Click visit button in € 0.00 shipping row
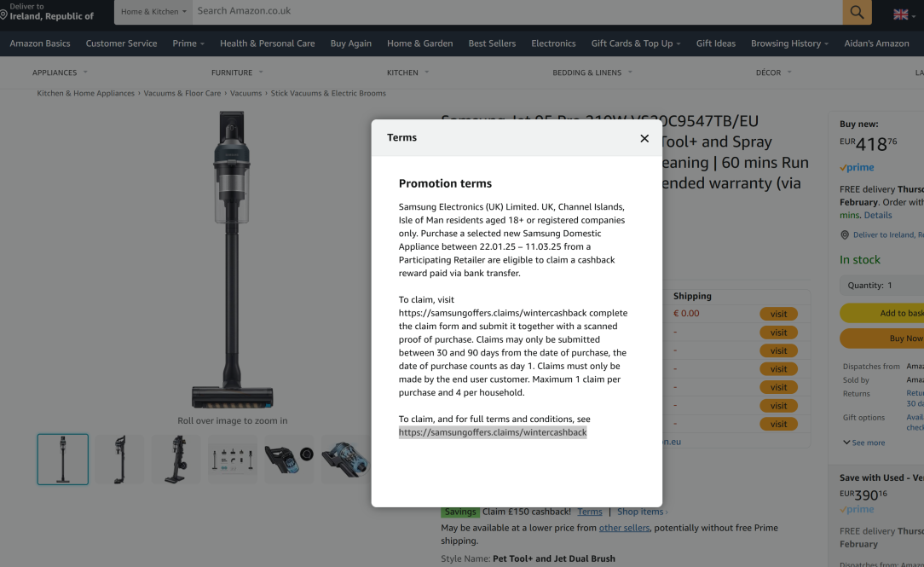The height and width of the screenshot is (567, 924). click(x=778, y=314)
